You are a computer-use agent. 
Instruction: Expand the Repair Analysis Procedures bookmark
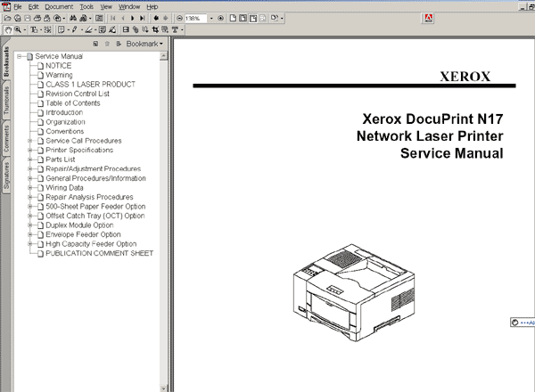(30, 197)
